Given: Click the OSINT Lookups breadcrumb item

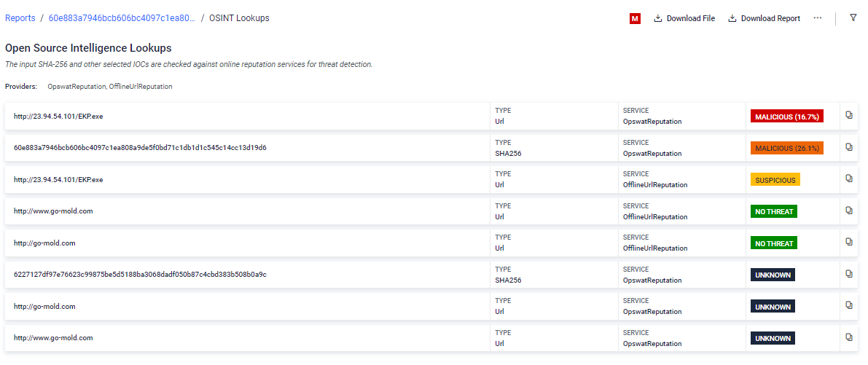Looking at the screenshot, I should pos(239,18).
